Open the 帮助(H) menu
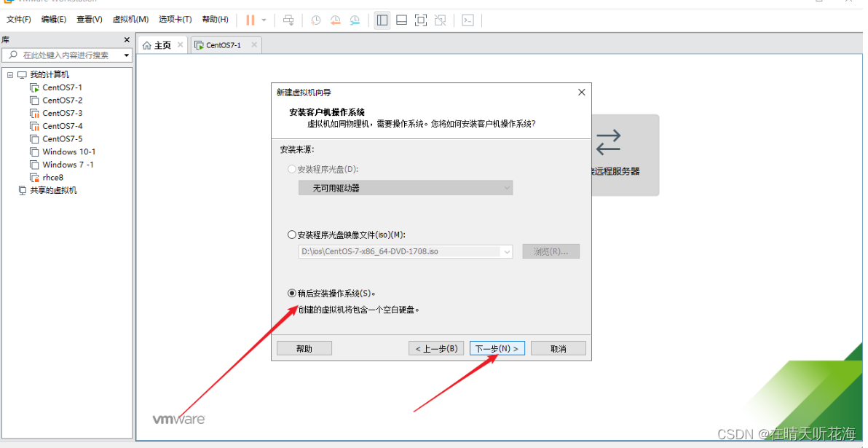Image resolution: width=868 pixels, height=448 pixels. (x=216, y=20)
